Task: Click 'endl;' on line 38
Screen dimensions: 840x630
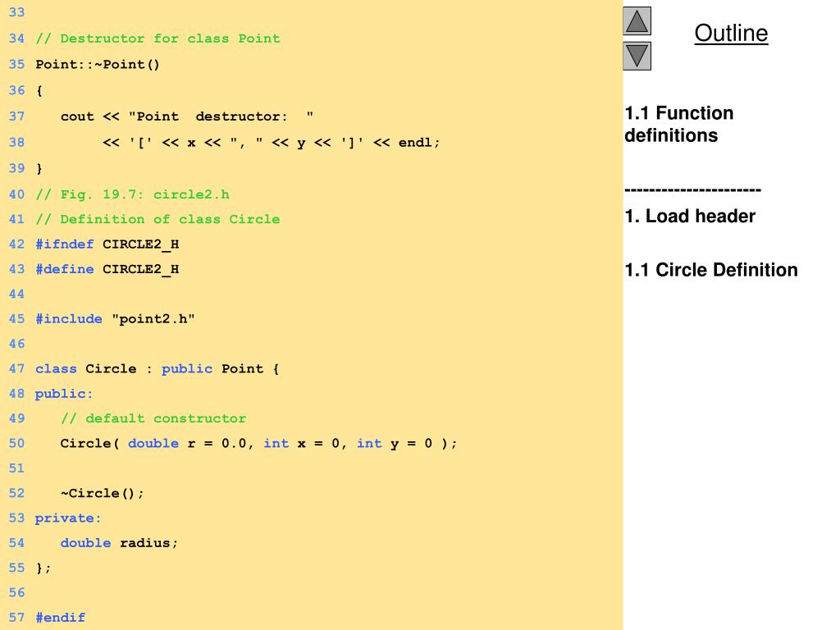Action: pyautogui.click(x=419, y=143)
